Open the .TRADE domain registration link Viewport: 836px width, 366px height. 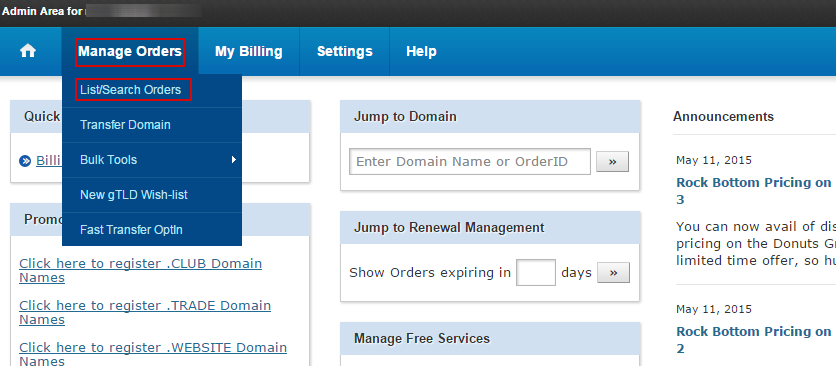pyautogui.click(x=145, y=312)
